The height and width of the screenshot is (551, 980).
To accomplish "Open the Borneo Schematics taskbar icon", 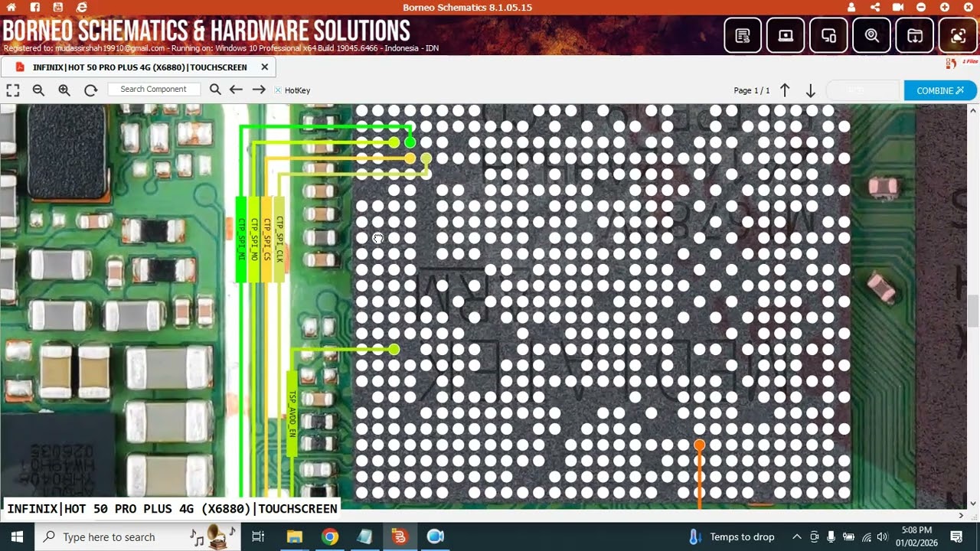I will click(399, 536).
